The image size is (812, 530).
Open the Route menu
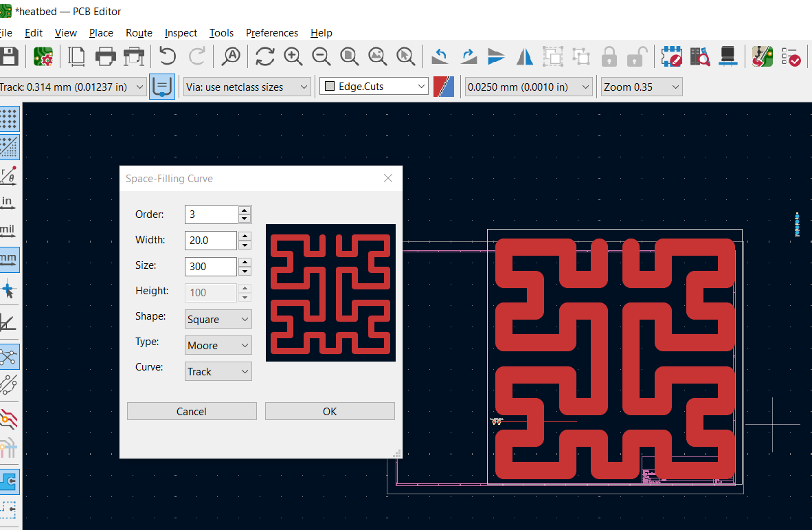point(139,33)
